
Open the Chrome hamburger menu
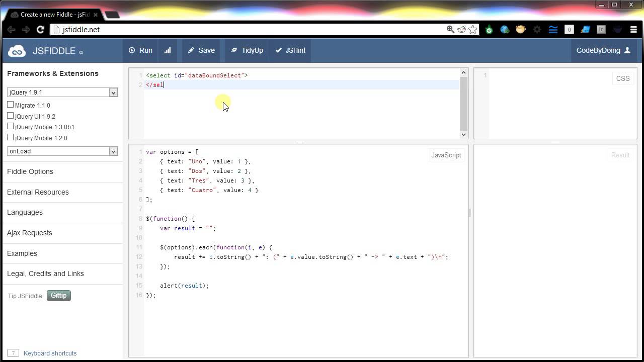633,30
